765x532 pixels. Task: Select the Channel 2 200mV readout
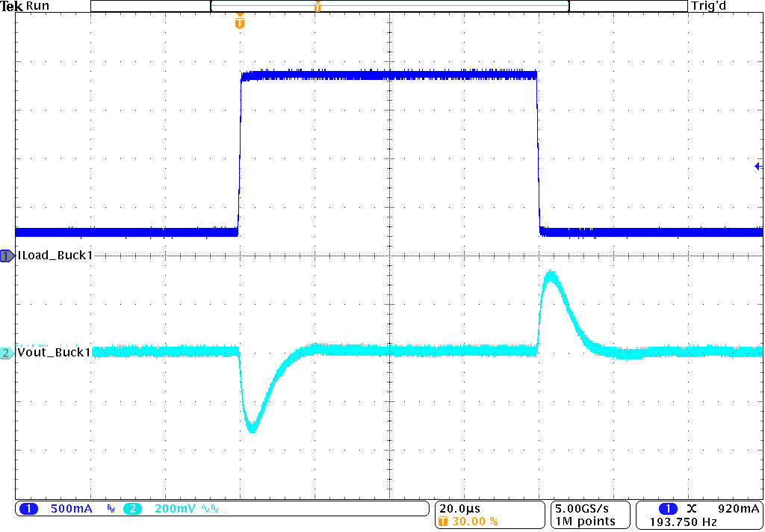175,508
